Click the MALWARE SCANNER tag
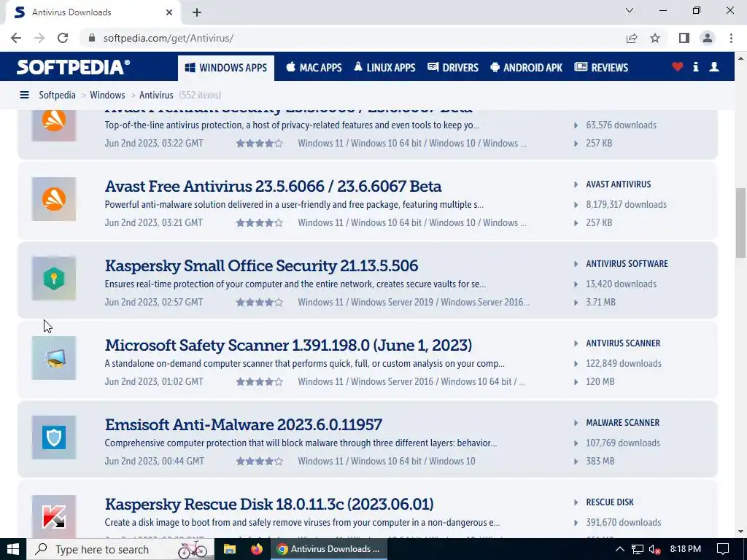The height and width of the screenshot is (560, 747). tap(622, 423)
